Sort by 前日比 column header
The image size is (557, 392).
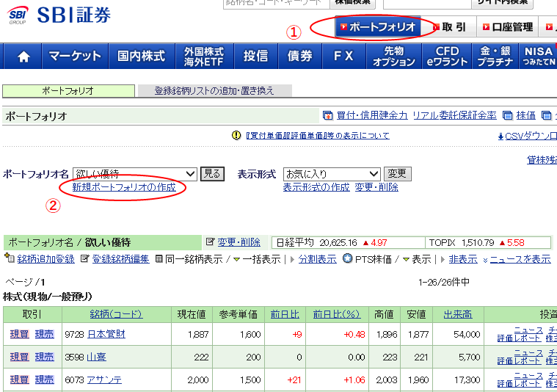(x=285, y=314)
